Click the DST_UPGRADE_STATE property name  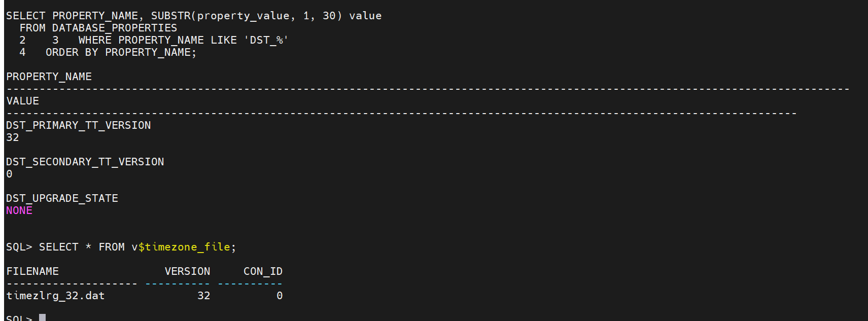tap(62, 198)
